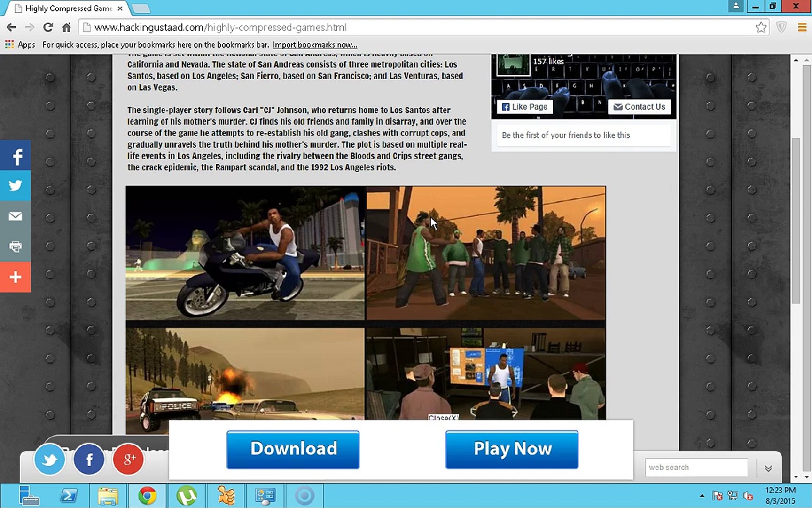Expand bottom toolbar double chevron
Viewport: 812px width, 508px height.
point(768,468)
